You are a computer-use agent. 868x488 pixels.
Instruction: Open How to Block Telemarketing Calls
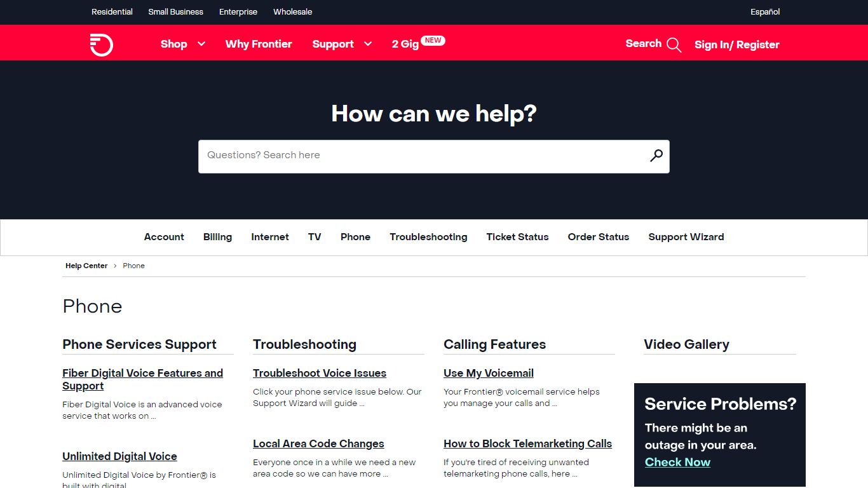[x=527, y=444]
